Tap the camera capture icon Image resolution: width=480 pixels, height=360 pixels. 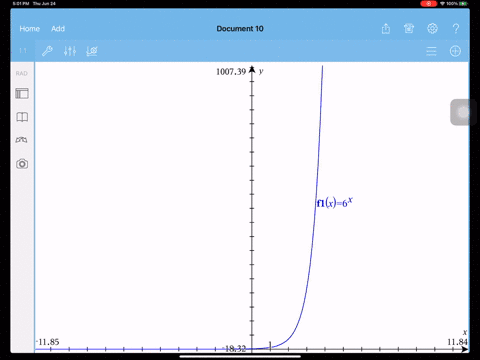[x=22, y=164]
